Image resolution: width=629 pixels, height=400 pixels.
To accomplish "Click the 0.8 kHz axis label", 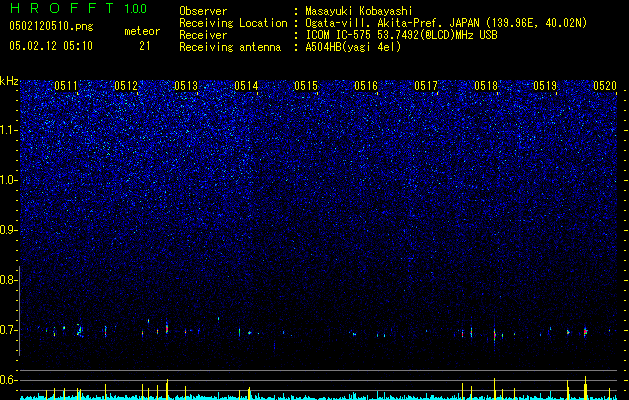I will tap(8, 280).
